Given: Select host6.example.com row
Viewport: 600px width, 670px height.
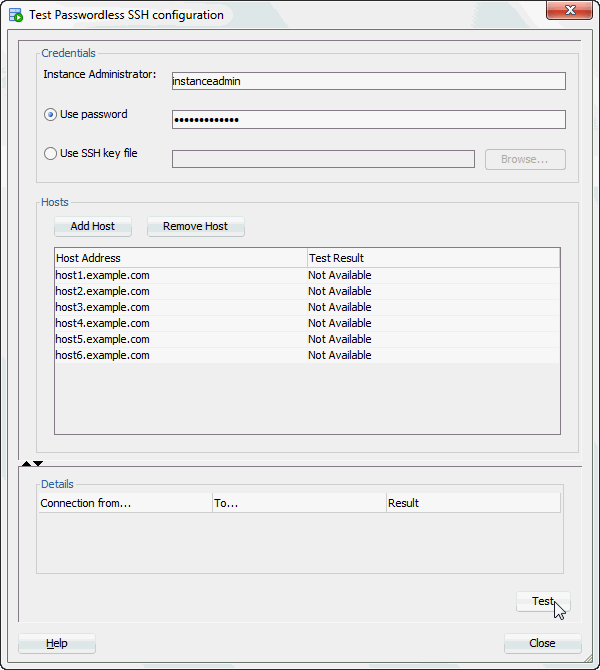Looking at the screenshot, I should click(307, 356).
